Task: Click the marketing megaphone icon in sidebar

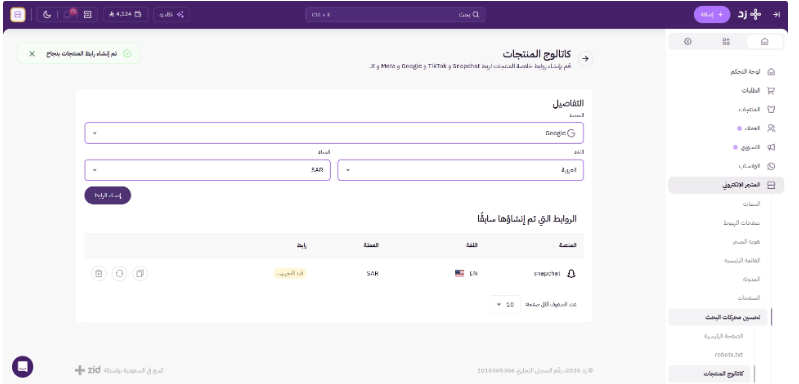Action: pyautogui.click(x=771, y=147)
